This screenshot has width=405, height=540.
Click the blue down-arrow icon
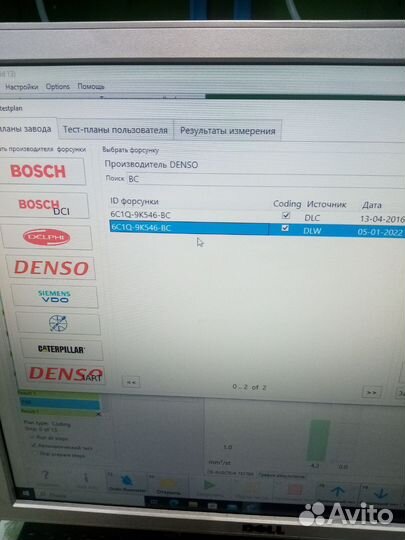coord(381,494)
